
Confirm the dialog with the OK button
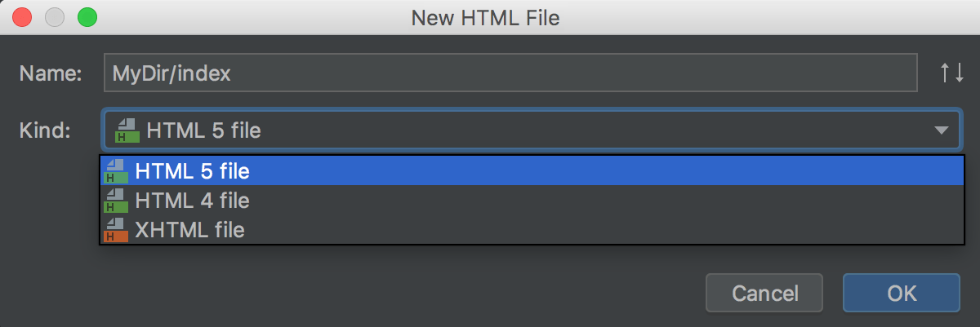tap(902, 294)
